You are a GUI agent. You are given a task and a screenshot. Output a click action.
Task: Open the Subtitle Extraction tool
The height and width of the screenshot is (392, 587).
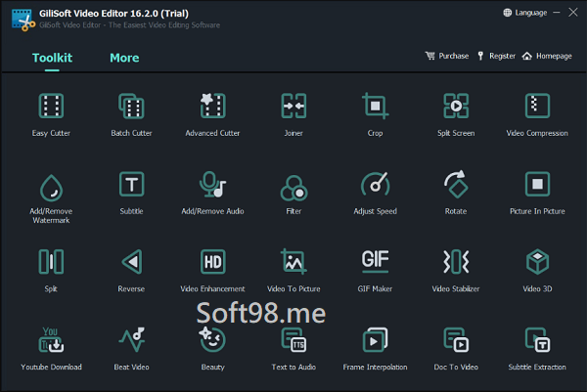point(537,349)
